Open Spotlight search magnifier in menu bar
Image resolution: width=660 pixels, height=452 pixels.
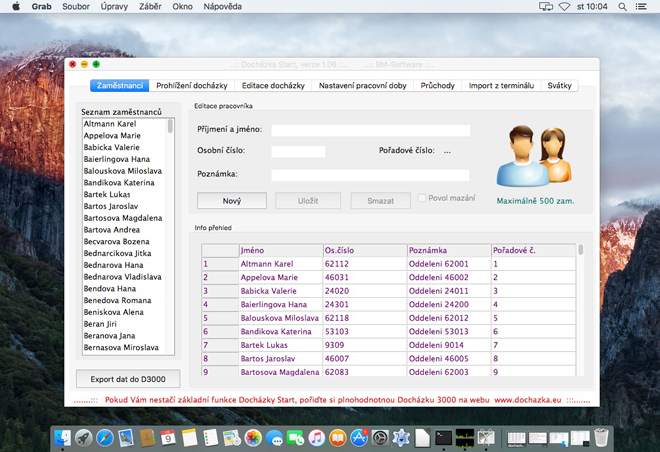[x=623, y=6]
